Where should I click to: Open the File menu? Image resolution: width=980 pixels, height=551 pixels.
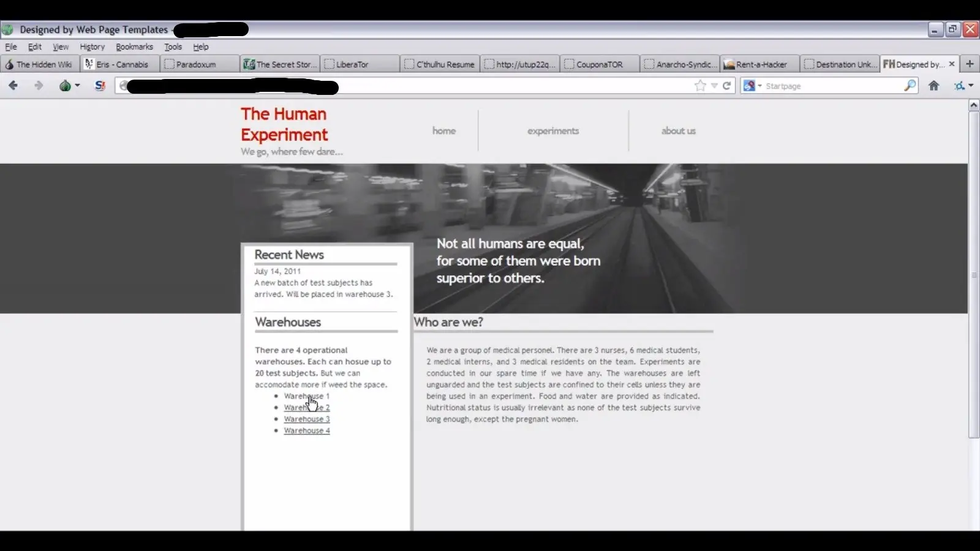pos(11,47)
